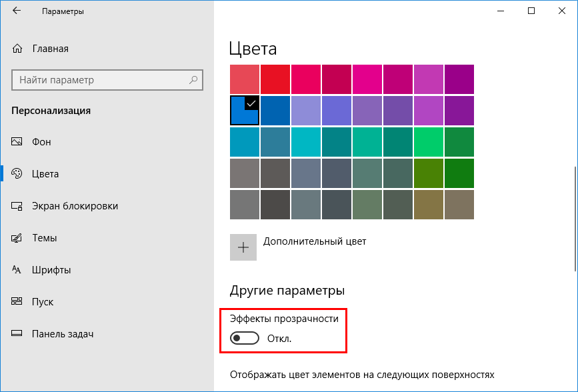Image resolution: width=578 pixels, height=392 pixels.
Task: Click the Дополнительный цвет label
Action: click(x=315, y=241)
